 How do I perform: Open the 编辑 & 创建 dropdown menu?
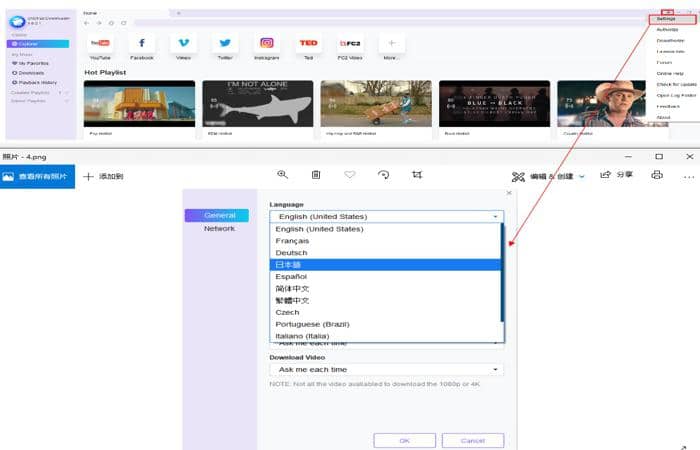coord(548,176)
